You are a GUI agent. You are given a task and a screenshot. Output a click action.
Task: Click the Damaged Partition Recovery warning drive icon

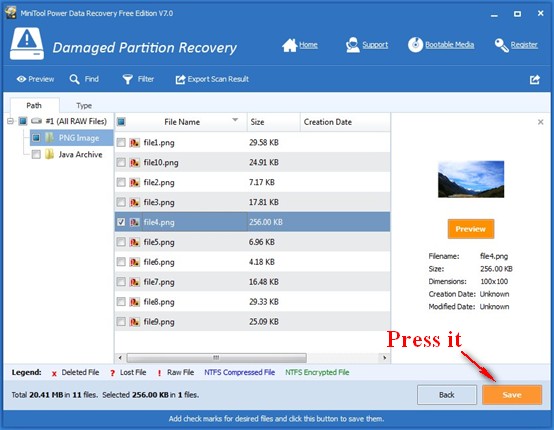(x=27, y=44)
